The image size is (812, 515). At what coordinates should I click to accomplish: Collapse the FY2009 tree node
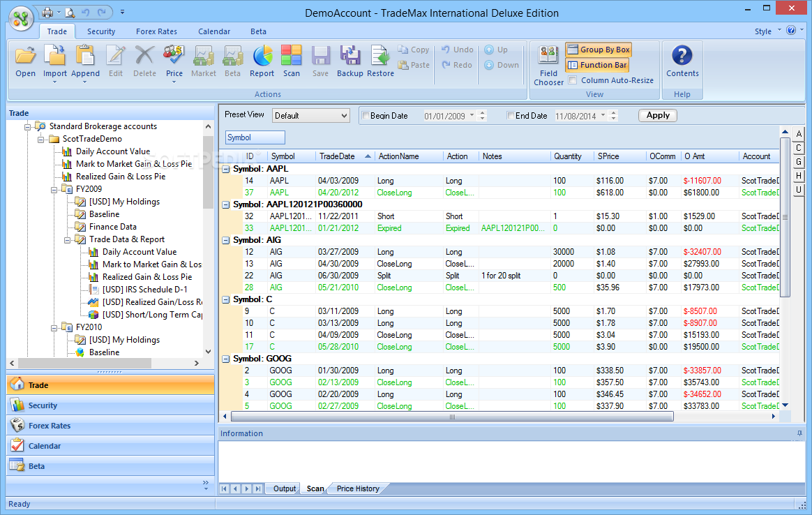point(54,190)
